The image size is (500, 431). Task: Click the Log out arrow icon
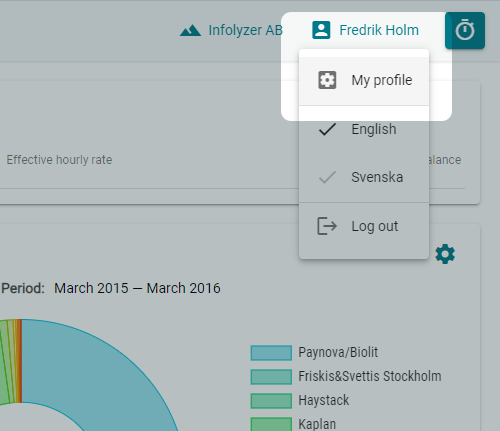pos(327,226)
